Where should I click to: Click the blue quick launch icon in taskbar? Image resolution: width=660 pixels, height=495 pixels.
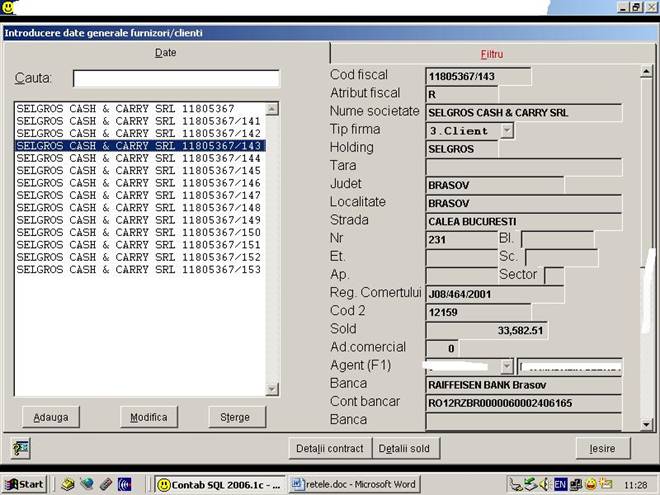[x=126, y=484]
